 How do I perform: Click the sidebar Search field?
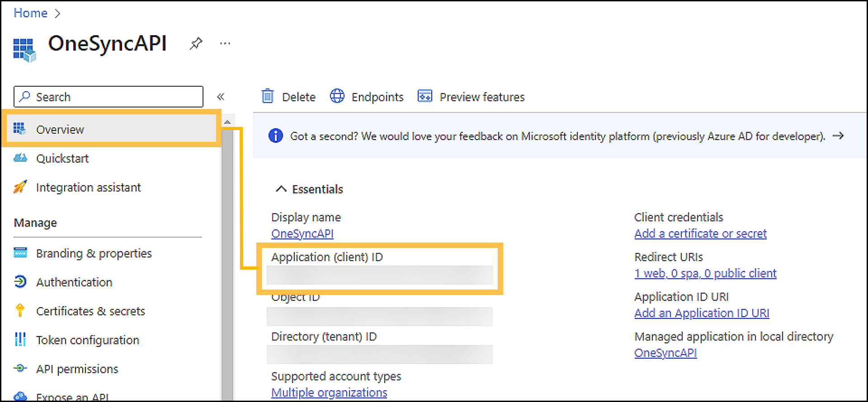[x=108, y=97]
